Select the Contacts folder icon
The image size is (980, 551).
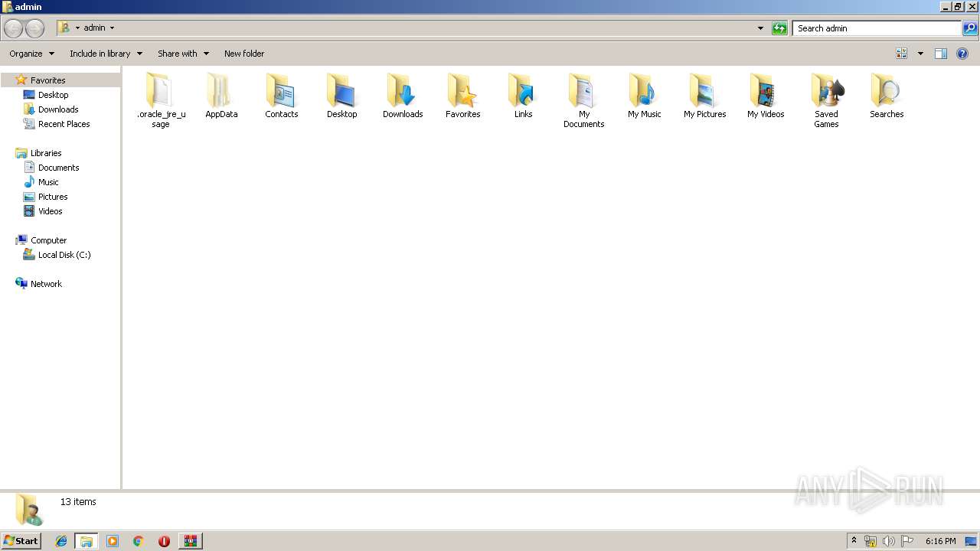(282, 90)
